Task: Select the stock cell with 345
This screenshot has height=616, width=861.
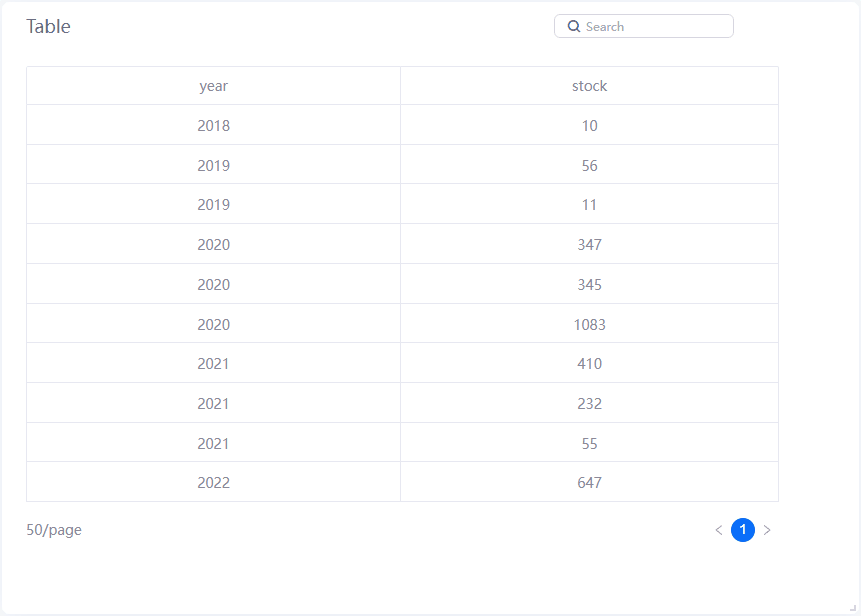Action: [x=589, y=285]
